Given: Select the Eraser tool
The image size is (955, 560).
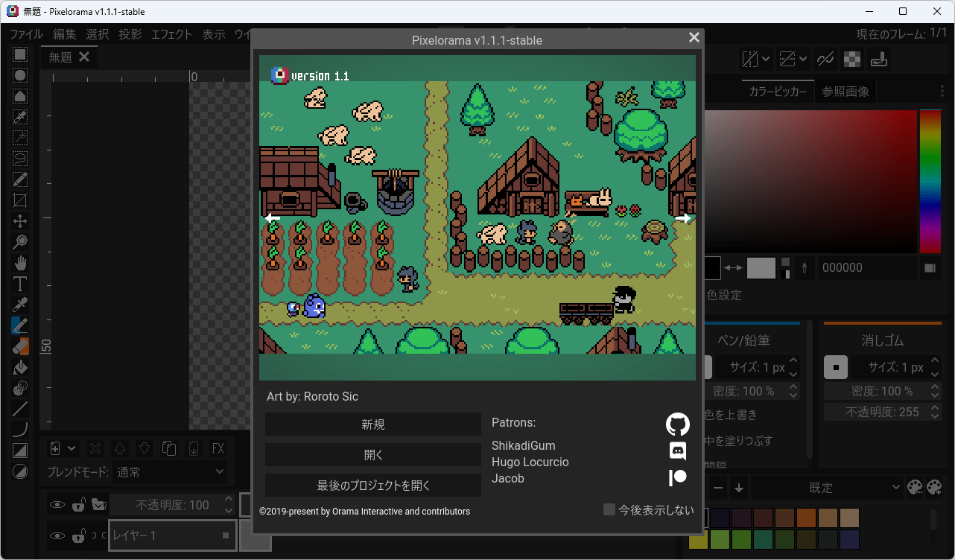Looking at the screenshot, I should (x=20, y=346).
